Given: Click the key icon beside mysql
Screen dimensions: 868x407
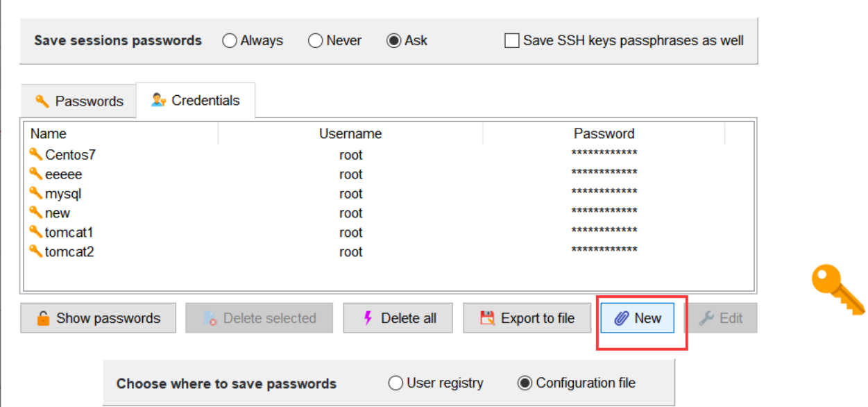Looking at the screenshot, I should [x=36, y=193].
